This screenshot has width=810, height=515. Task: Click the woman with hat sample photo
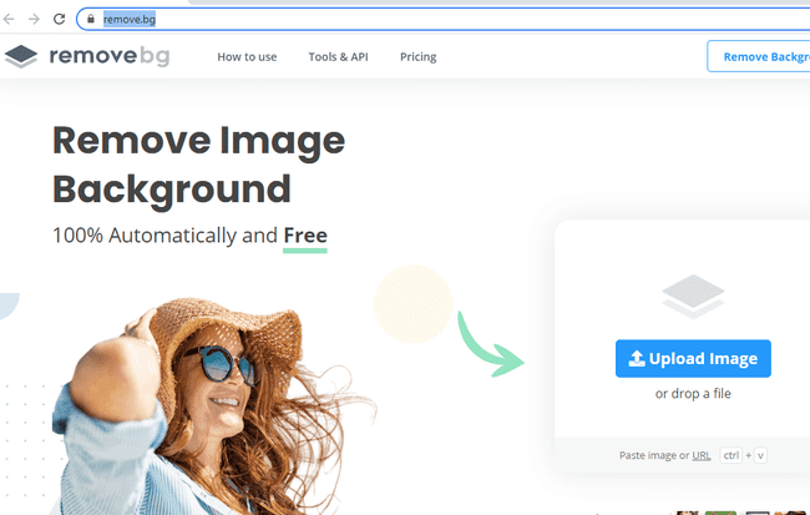(212, 405)
